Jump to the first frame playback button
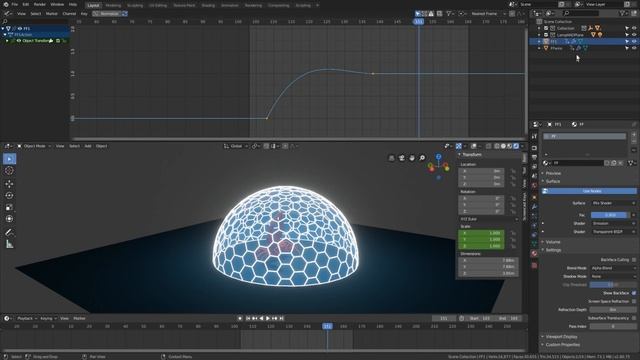Image resolution: width=640 pixels, height=360 pixels. click(248, 318)
